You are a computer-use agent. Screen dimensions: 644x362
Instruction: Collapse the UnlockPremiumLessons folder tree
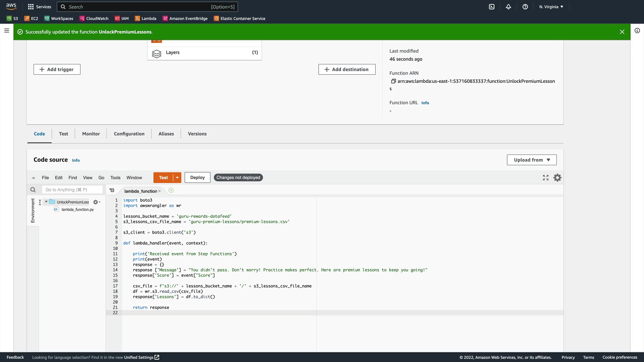(46, 202)
